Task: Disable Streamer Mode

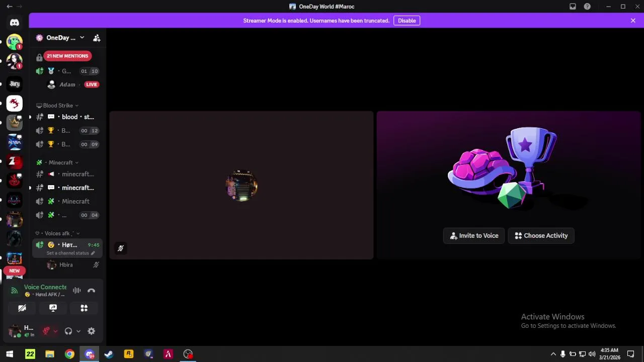Action: pyautogui.click(x=407, y=21)
